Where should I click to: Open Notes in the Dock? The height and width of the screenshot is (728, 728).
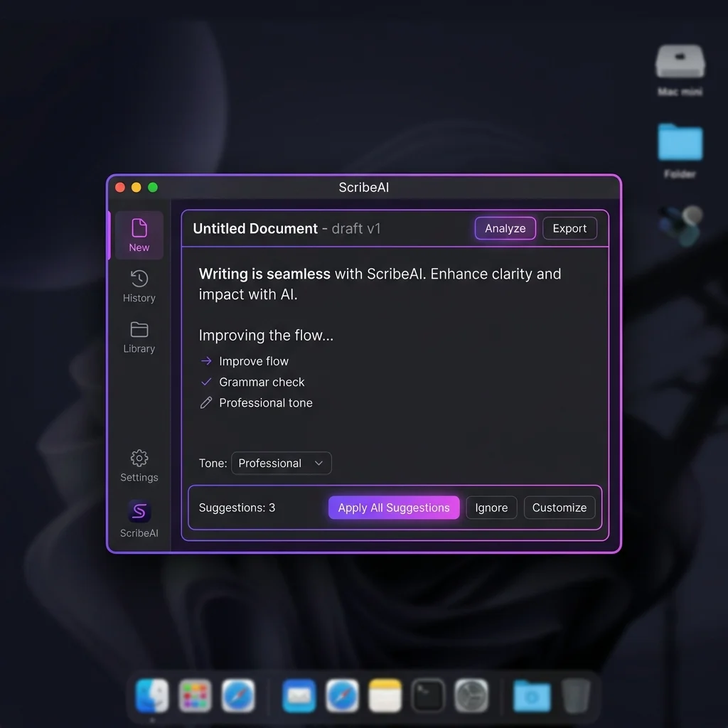coord(385,695)
